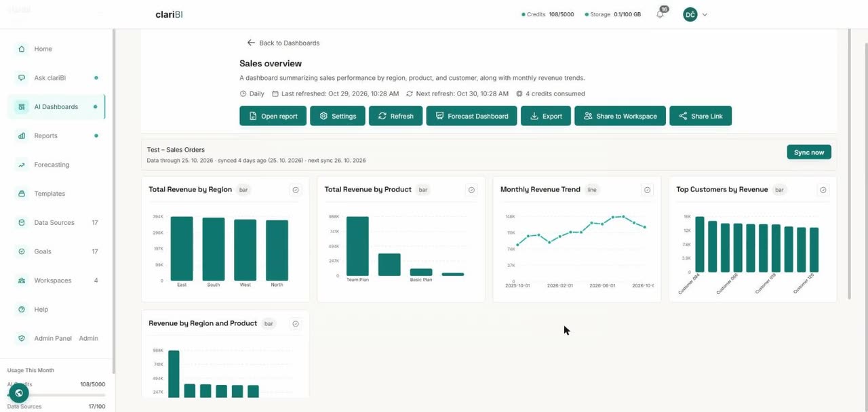Click the Share Link button
This screenshot has height=412, width=868.
pyautogui.click(x=701, y=116)
